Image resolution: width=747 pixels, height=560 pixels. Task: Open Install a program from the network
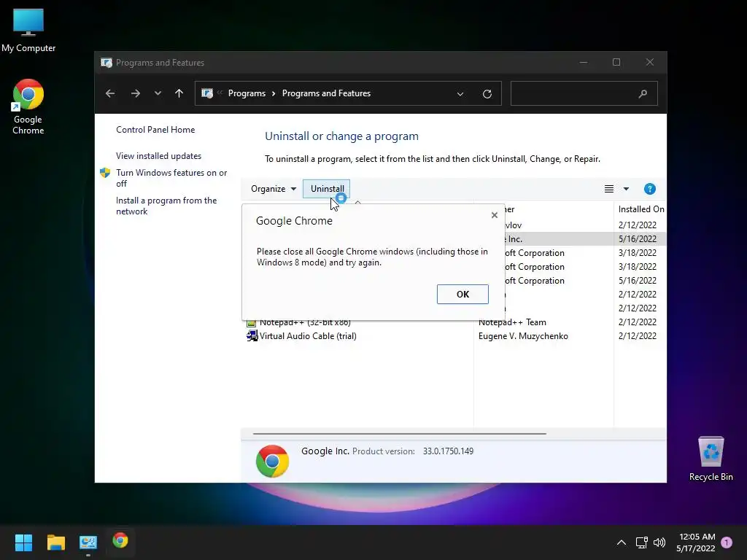(166, 206)
